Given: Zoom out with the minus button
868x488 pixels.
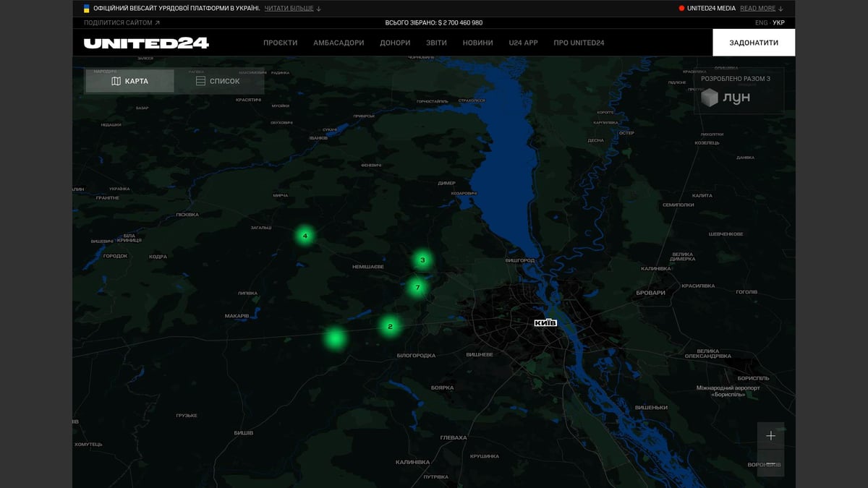Looking at the screenshot, I should click(x=770, y=463).
